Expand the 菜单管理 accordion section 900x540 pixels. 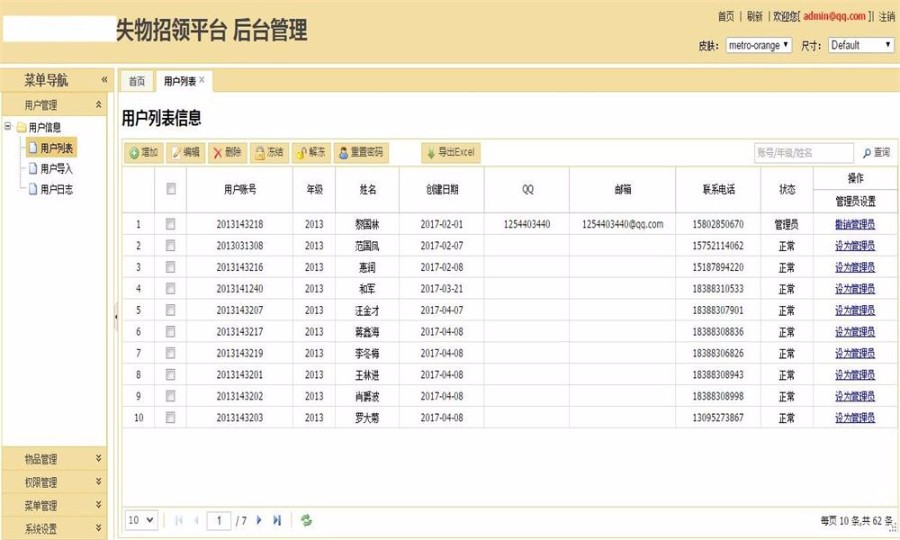98,505
